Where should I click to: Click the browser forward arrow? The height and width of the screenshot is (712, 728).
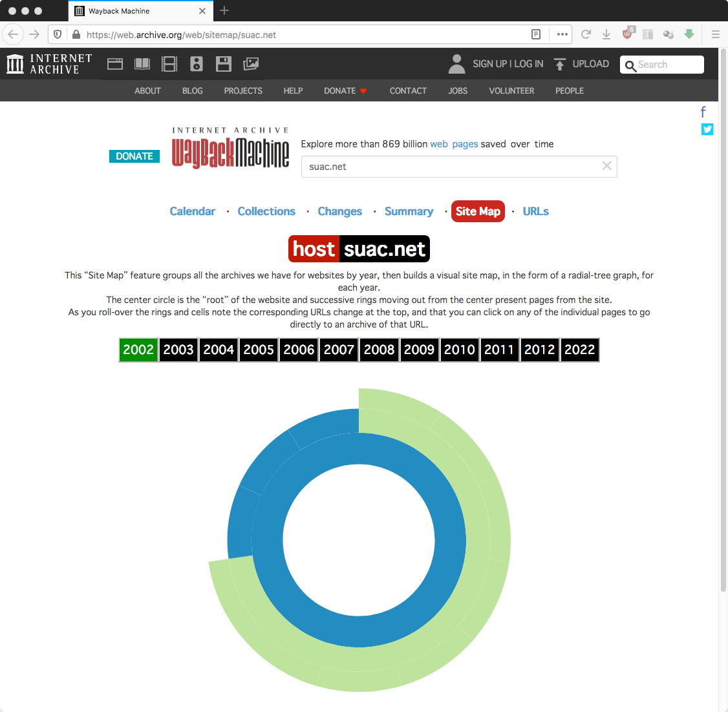coord(34,34)
